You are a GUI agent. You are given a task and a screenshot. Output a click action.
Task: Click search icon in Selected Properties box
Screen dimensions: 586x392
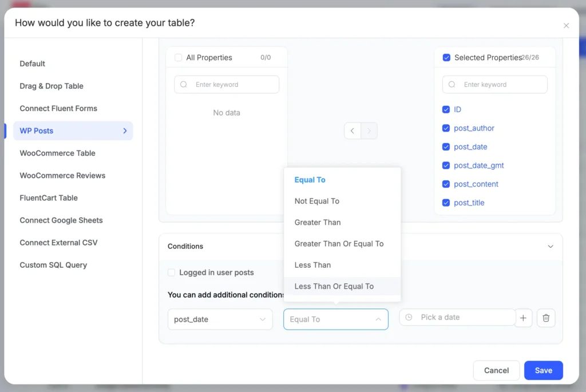coord(452,85)
